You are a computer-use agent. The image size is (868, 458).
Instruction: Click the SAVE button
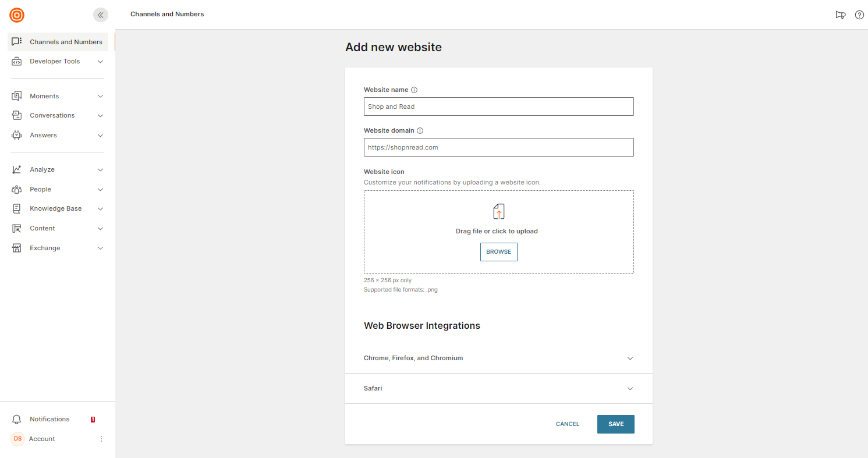616,424
